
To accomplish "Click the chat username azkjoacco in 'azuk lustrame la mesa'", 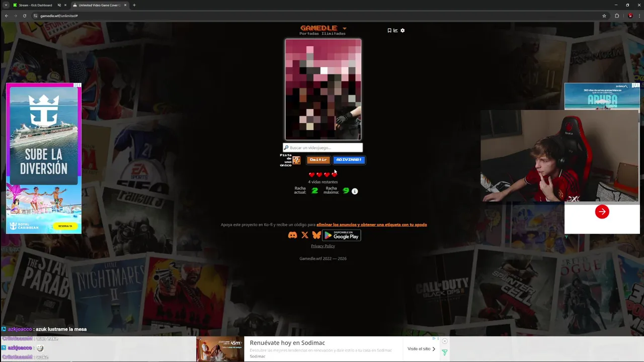I will tap(20, 329).
